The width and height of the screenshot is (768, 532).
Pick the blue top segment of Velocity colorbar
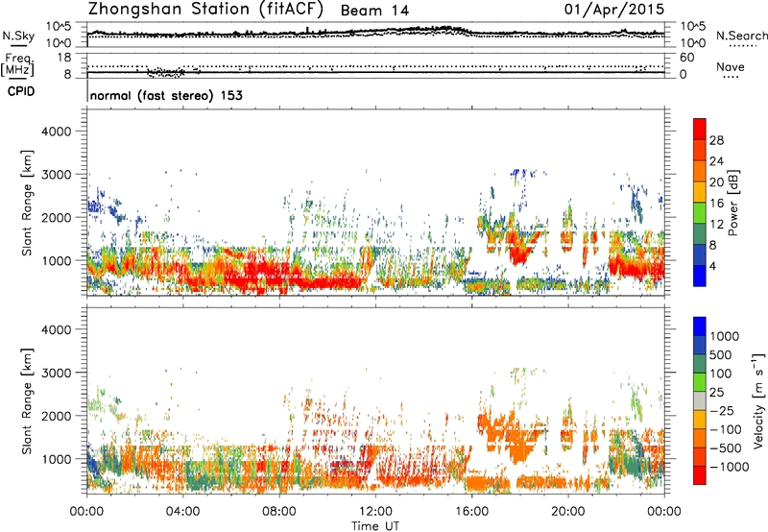point(700,326)
